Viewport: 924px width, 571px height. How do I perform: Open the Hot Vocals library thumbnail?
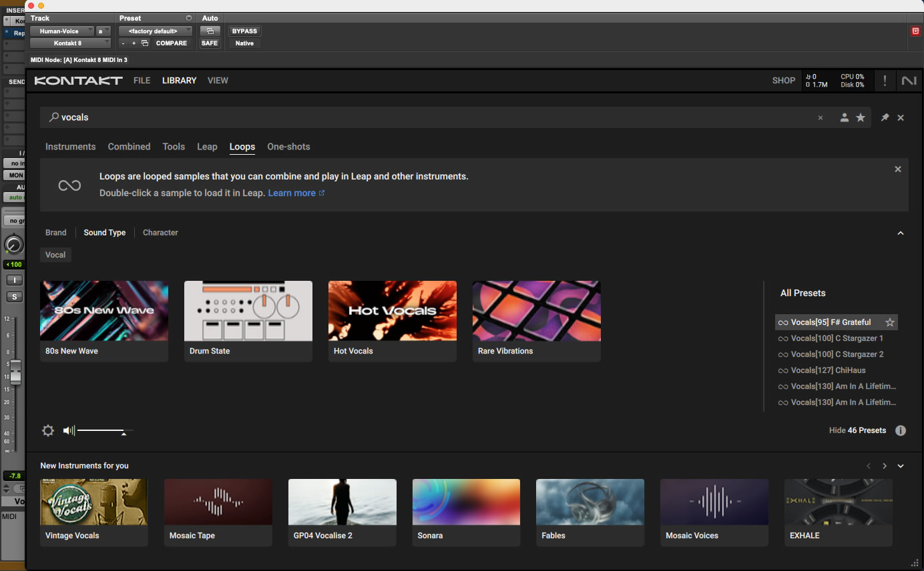pos(393,322)
